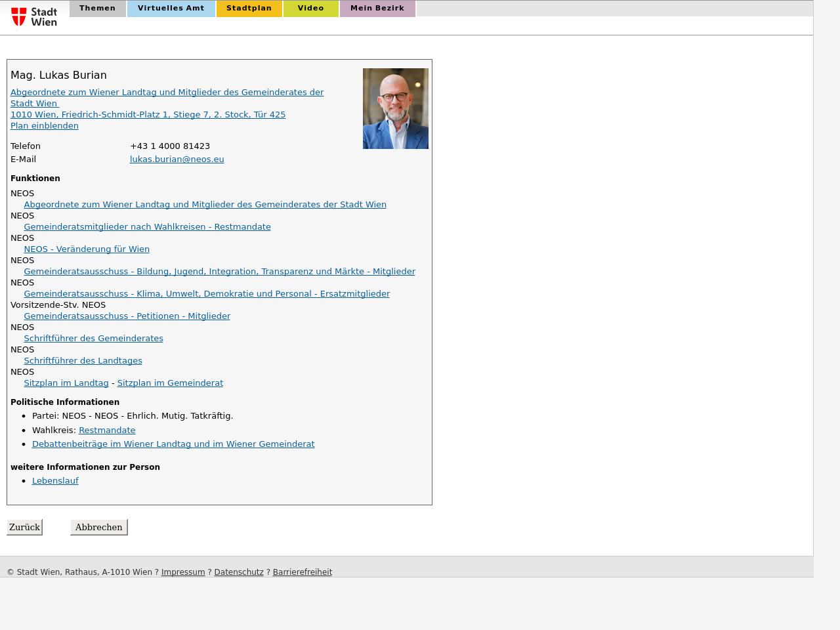The height and width of the screenshot is (630, 840).
Task: Open the Themen tab
Action: [97, 9]
